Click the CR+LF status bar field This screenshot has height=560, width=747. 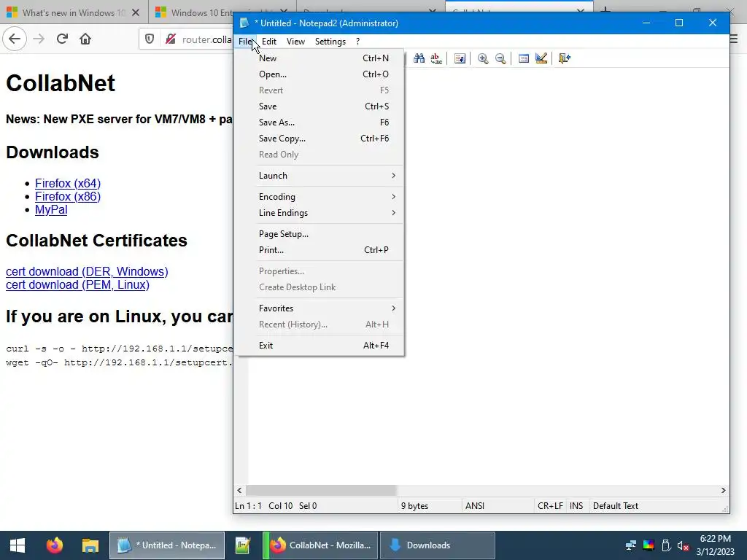click(550, 506)
